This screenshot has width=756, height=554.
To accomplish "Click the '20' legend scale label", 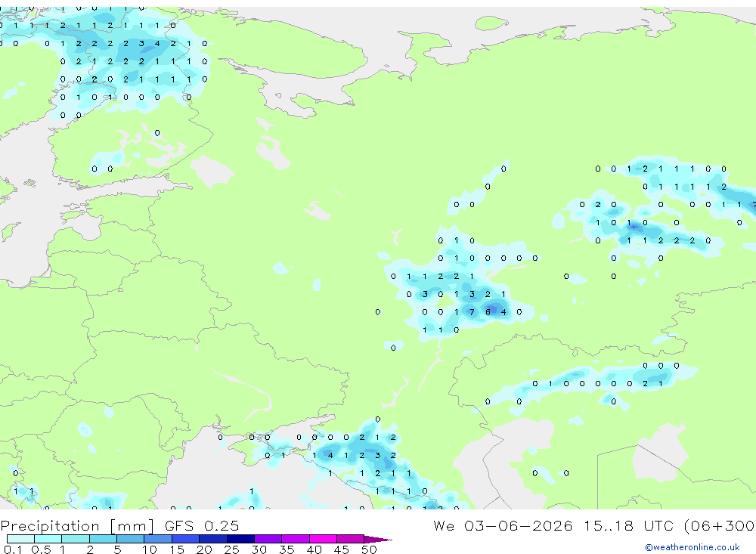I will (204, 549).
